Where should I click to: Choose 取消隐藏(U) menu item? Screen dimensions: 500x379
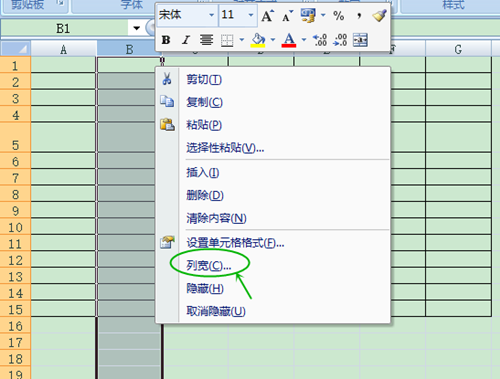273,311
